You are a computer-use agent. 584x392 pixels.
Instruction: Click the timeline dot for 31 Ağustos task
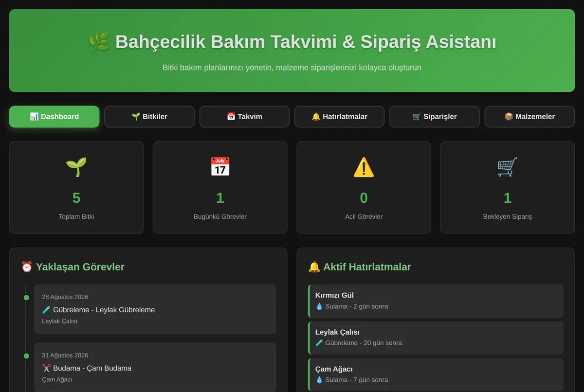26,356
